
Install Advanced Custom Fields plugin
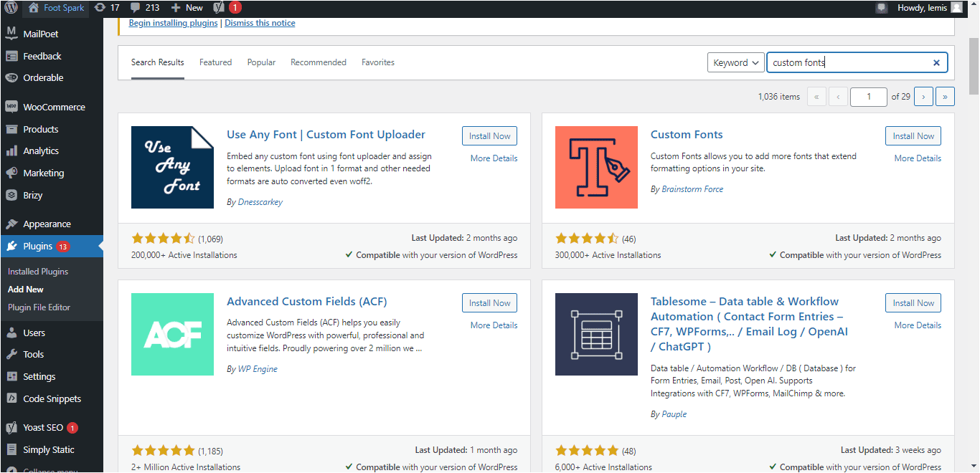[x=490, y=303]
